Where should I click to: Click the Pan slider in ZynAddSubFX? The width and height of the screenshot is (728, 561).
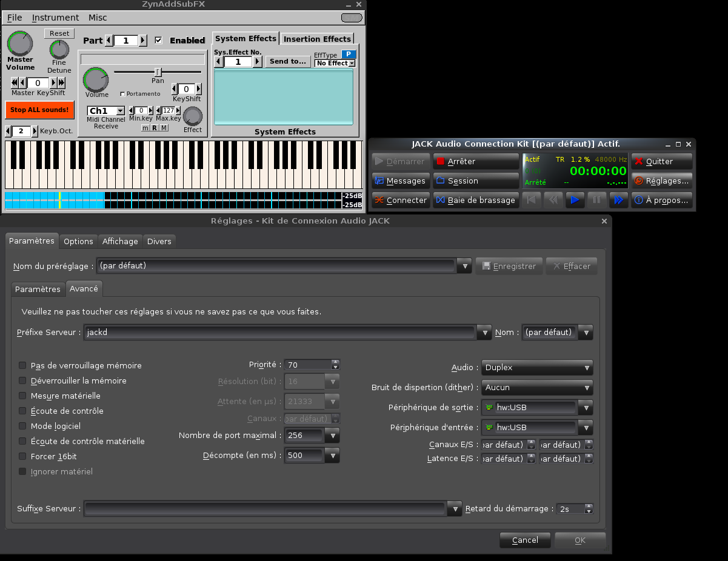(158, 72)
